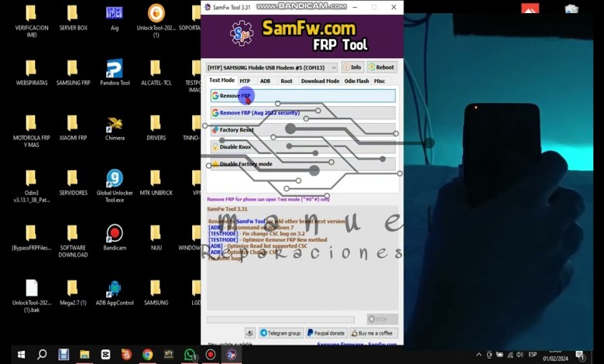Open the XIAOMI FRP folder
This screenshot has height=364, width=604.
tap(74, 129)
